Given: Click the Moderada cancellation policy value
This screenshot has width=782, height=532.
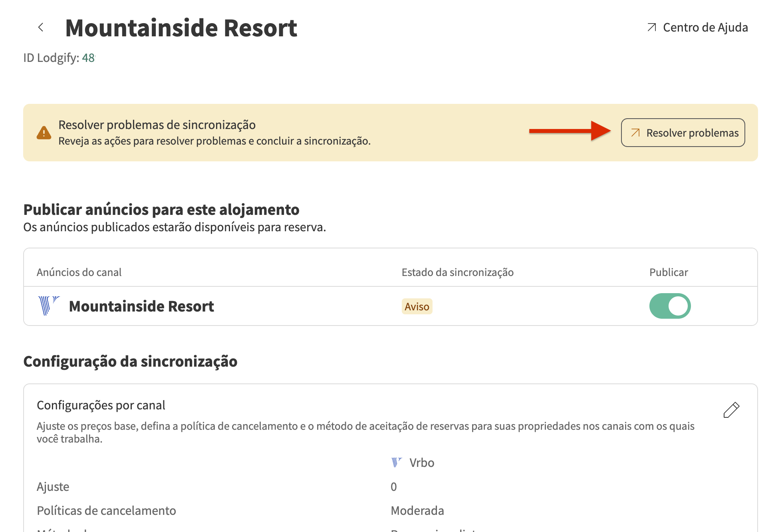Looking at the screenshot, I should pos(417,510).
